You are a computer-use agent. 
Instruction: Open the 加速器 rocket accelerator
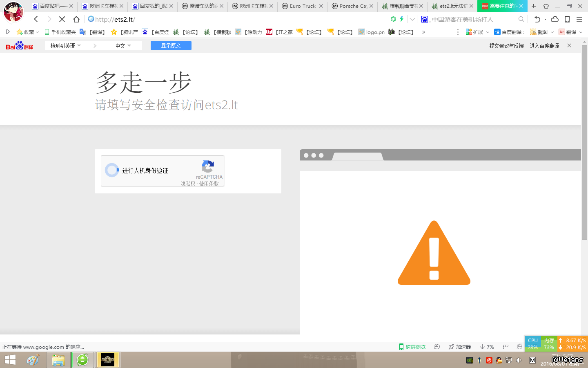coord(460,347)
